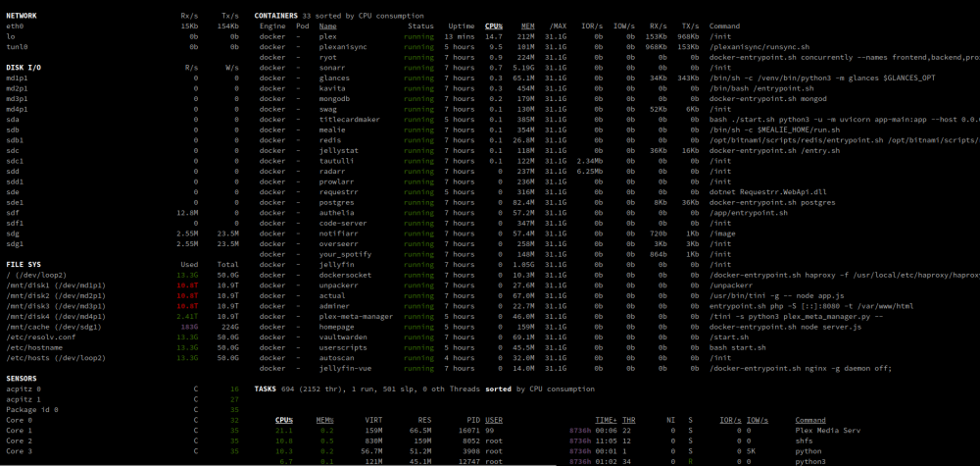Click the TASKS summary label

(265, 389)
